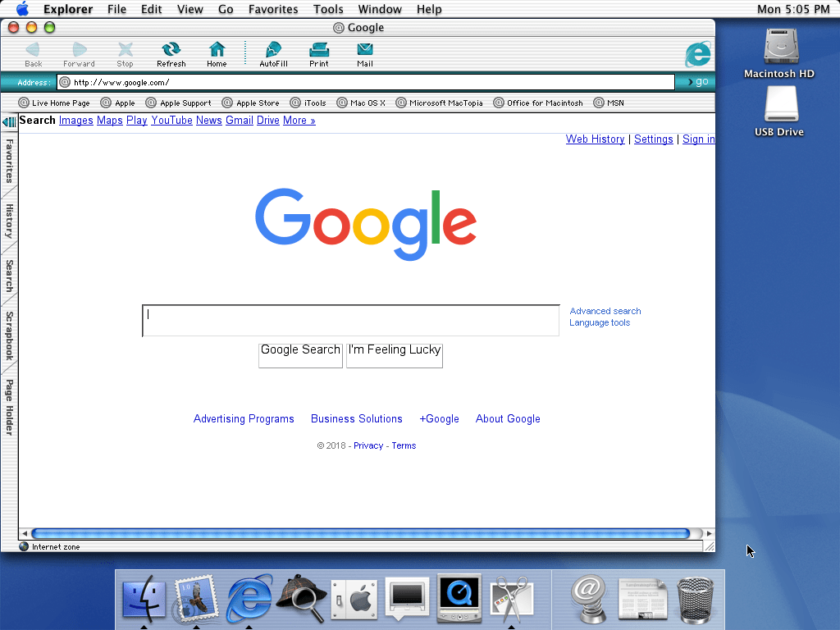Open MSN favorite
Screen dimensions: 840x630
609,103
